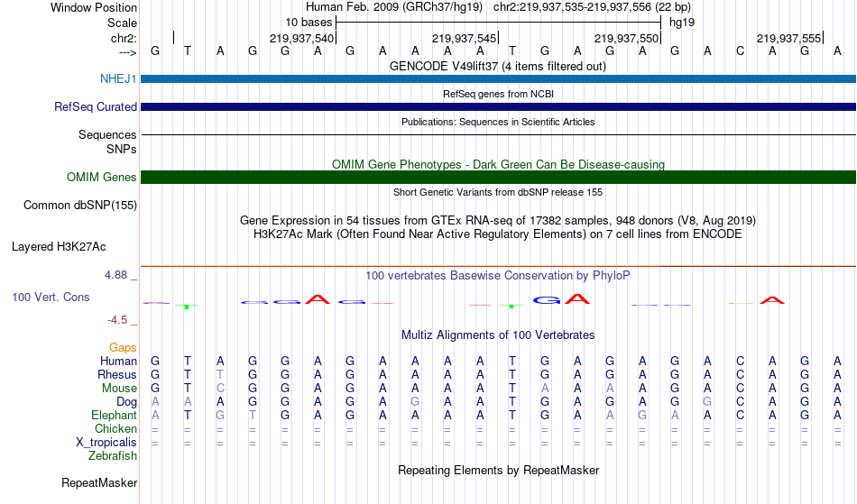Click the Zebrafish alignment row label
This screenshot has width=857, height=504.
[x=113, y=456]
